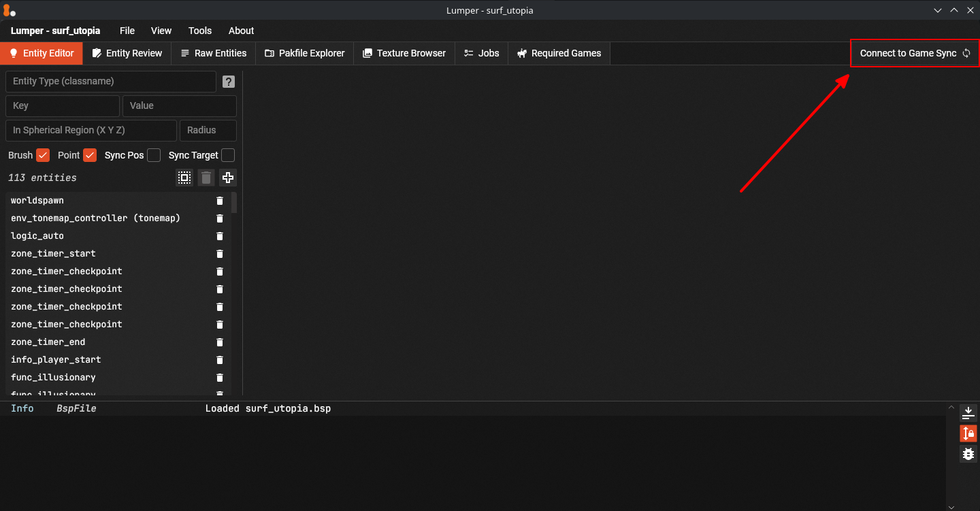Click the add new entity plus icon
Screen dimensions: 980x511
(228, 178)
